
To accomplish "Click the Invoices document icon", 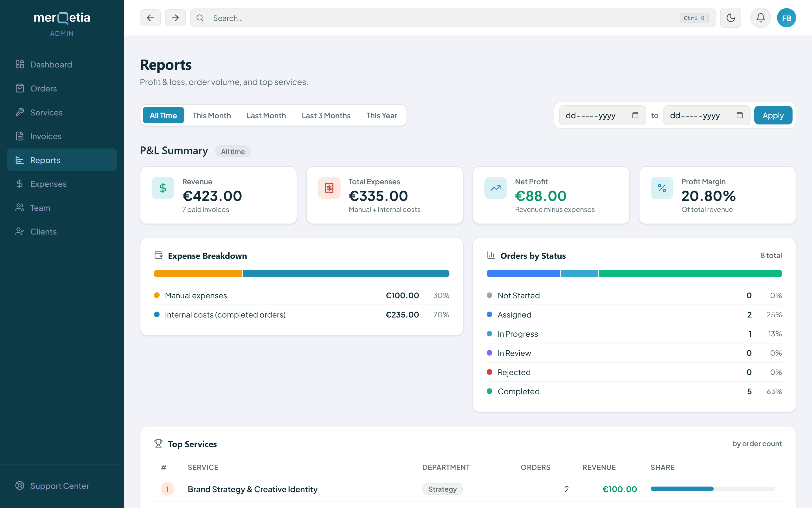I will pyautogui.click(x=20, y=136).
